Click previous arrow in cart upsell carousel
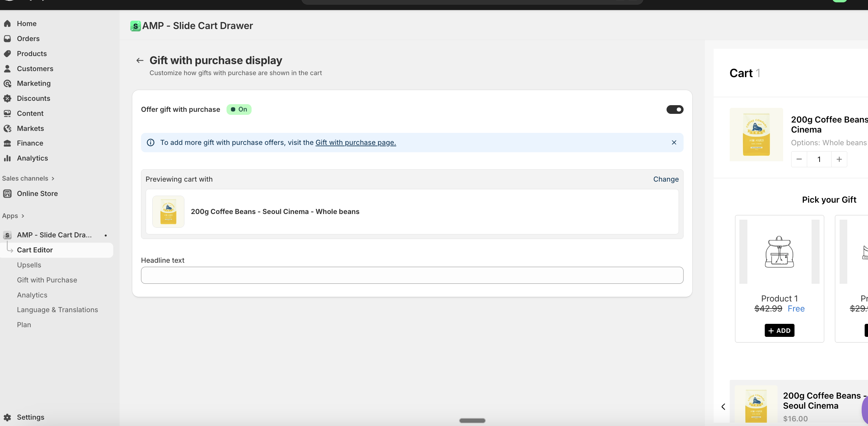Image resolution: width=868 pixels, height=426 pixels. click(723, 406)
